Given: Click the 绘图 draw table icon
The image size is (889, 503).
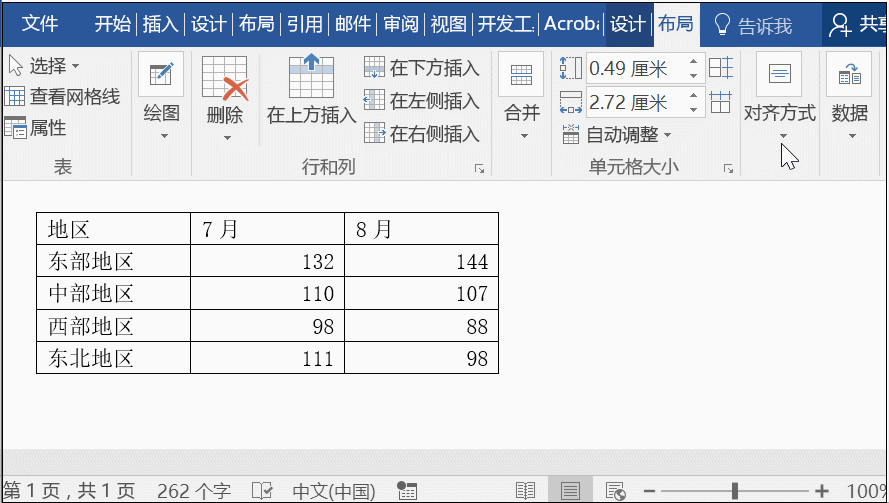Looking at the screenshot, I should tap(161, 74).
